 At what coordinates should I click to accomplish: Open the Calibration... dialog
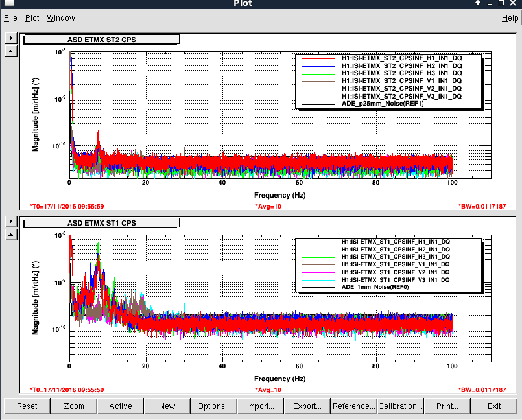pyautogui.click(x=401, y=406)
